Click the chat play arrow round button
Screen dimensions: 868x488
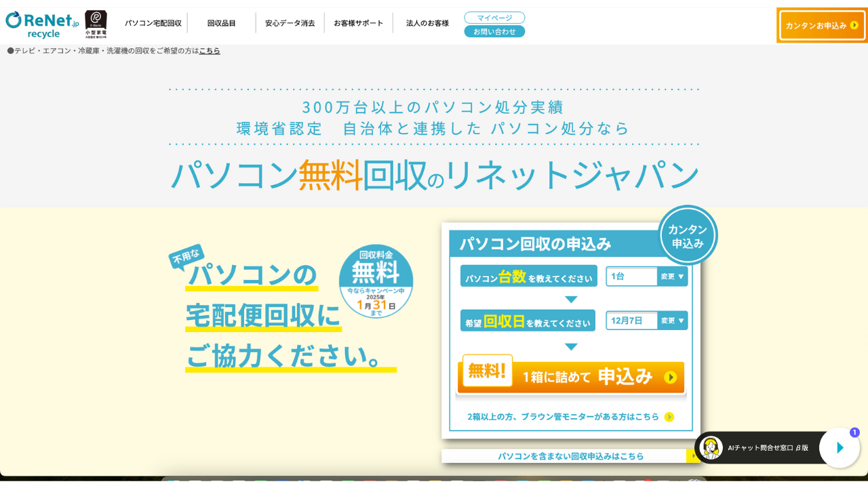(x=840, y=448)
